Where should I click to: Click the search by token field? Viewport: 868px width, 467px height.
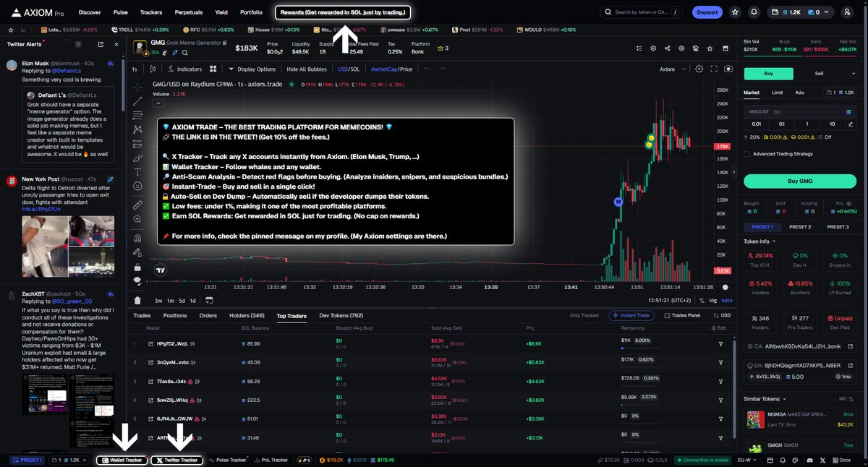coord(641,12)
